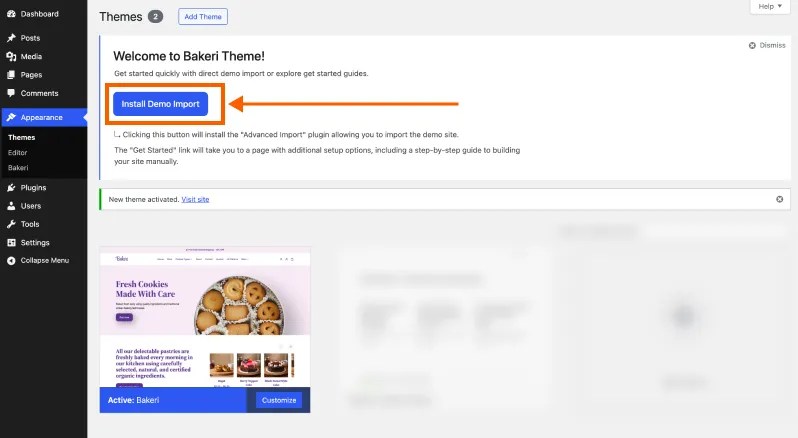Close the 'New theme activated' notice
The height and width of the screenshot is (438, 798).
(780, 199)
